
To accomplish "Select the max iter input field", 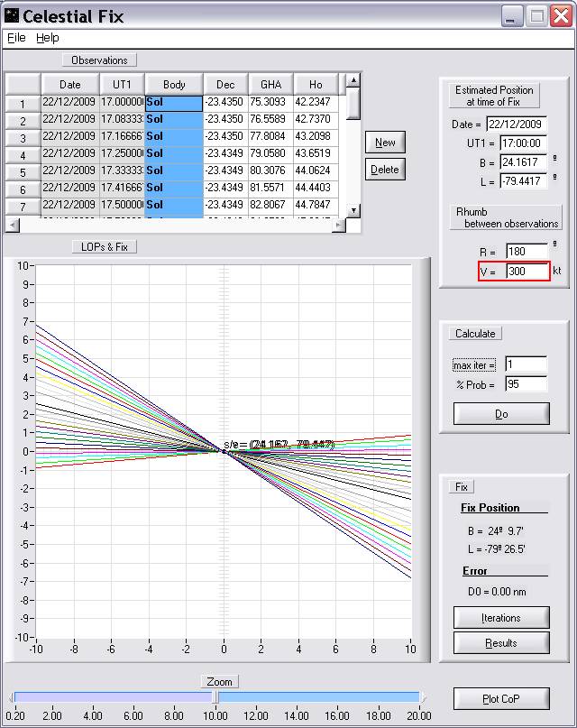I will point(525,364).
